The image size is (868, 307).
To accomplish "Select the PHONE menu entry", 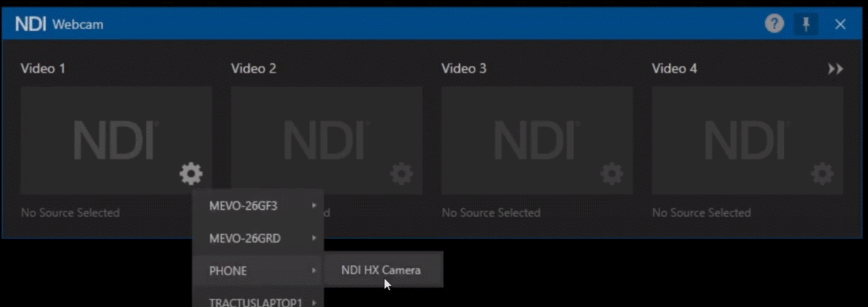I will (x=258, y=270).
